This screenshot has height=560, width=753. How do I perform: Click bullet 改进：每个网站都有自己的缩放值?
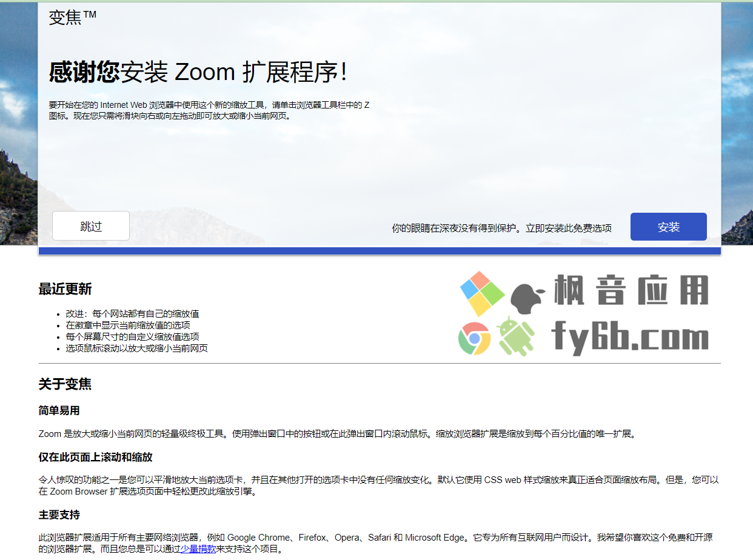132,314
